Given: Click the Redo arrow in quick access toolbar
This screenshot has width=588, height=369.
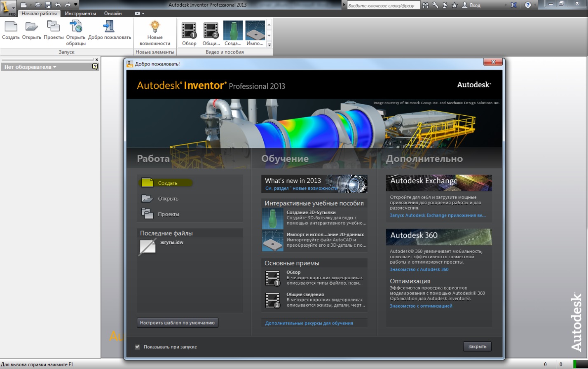Looking at the screenshot, I should 68,5.
